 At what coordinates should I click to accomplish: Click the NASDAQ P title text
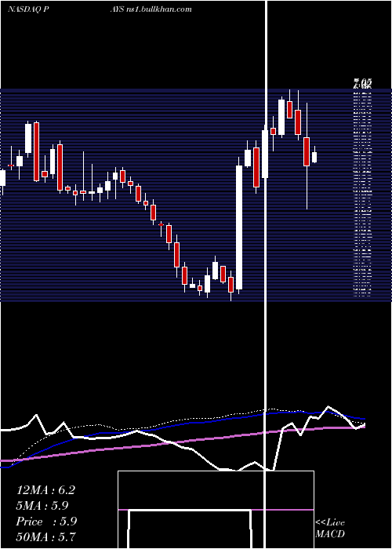27,9
